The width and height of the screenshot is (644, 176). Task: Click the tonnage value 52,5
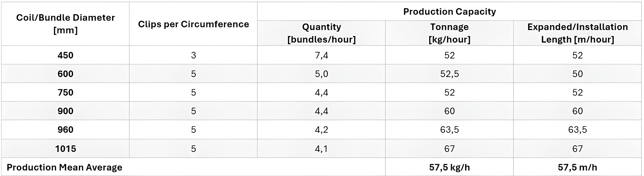pyautogui.click(x=449, y=74)
